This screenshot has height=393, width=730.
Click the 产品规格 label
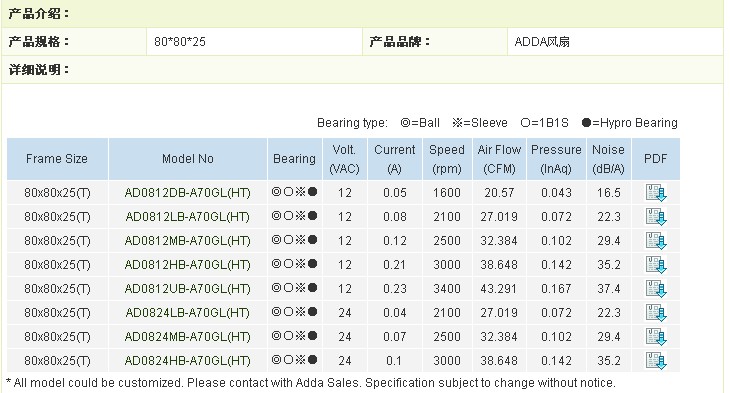coord(39,42)
